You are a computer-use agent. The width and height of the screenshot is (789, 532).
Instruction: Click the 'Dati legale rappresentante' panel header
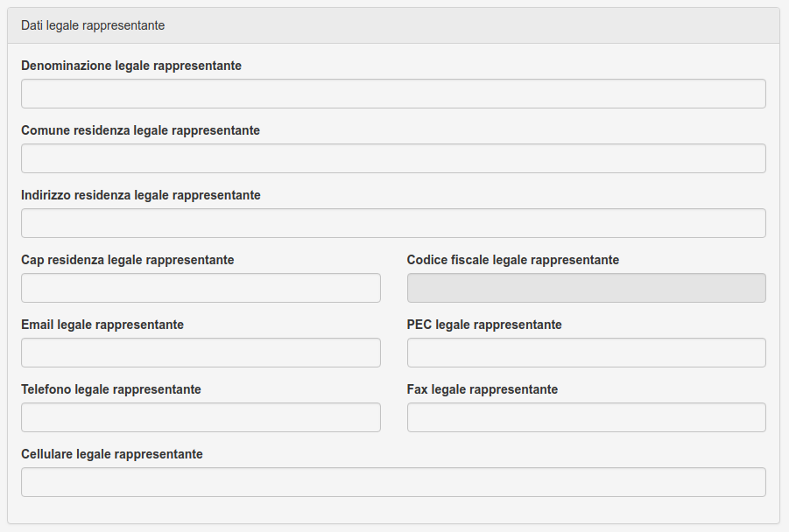coord(393,25)
